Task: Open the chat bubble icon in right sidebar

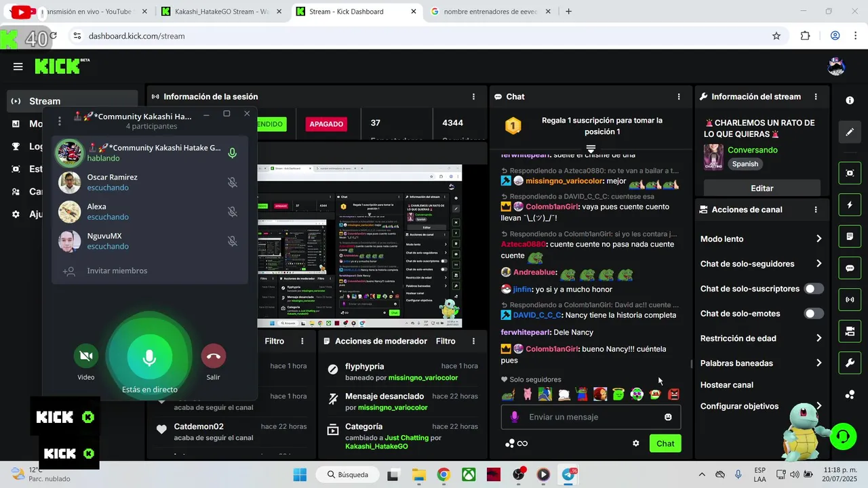Action: pyautogui.click(x=850, y=268)
